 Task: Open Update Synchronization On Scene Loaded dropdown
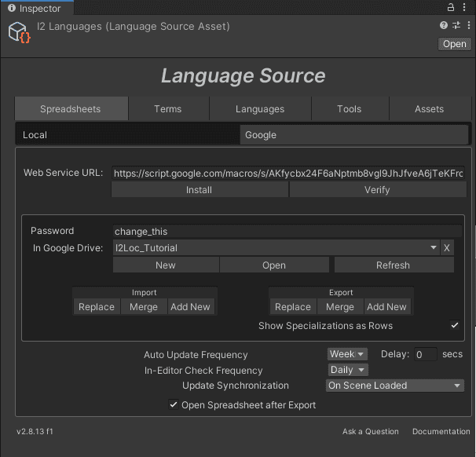click(x=394, y=386)
